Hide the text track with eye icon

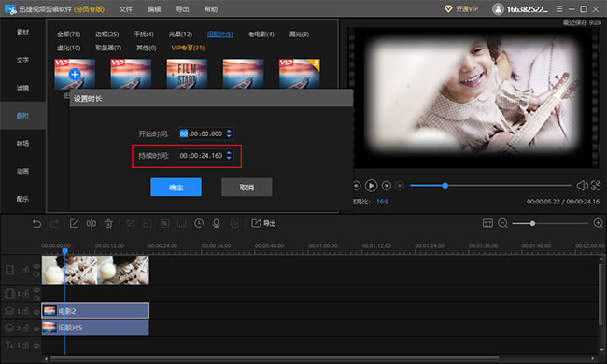(x=36, y=345)
